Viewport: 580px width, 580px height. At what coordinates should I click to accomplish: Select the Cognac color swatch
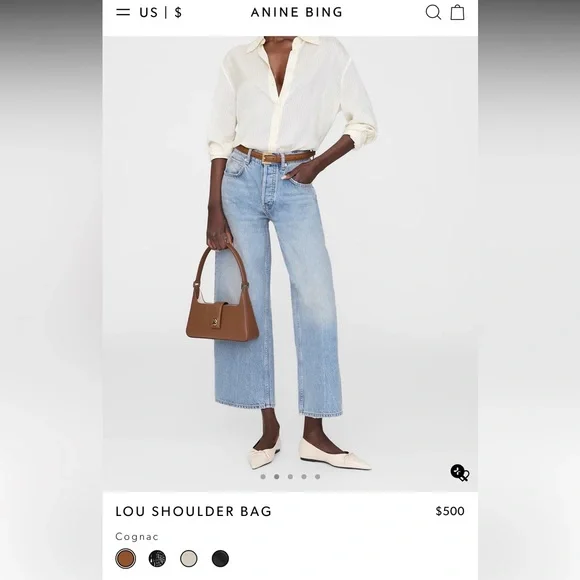pyautogui.click(x=126, y=558)
